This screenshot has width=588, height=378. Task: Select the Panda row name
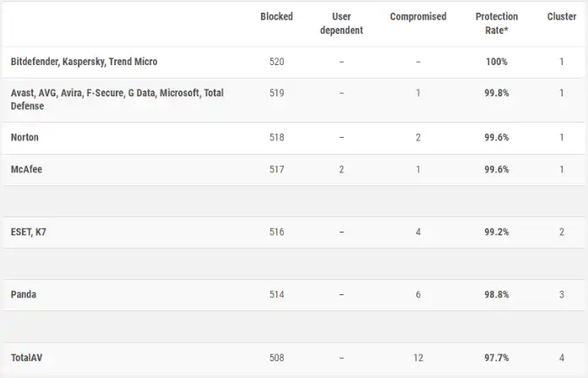(24, 294)
